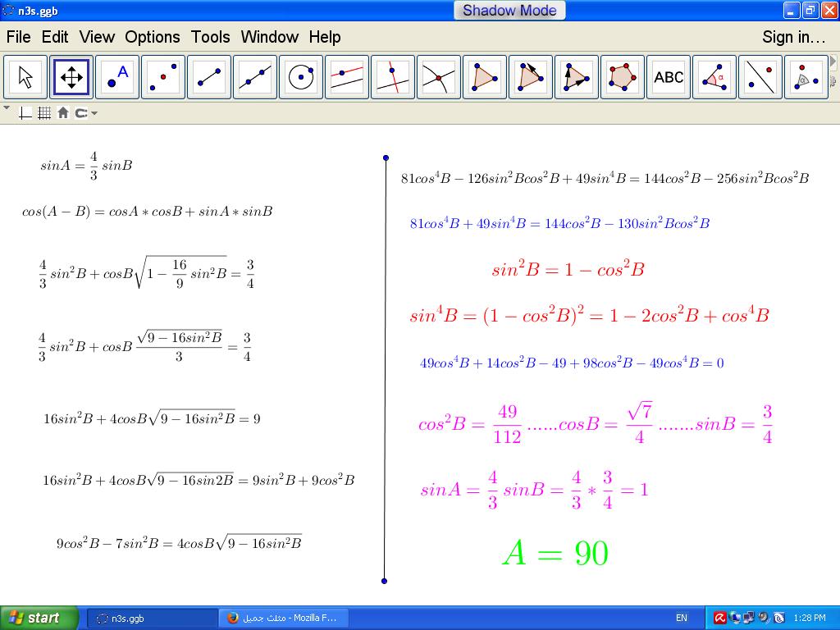
Task: Select the Rigid Polygon tool
Action: (x=531, y=77)
